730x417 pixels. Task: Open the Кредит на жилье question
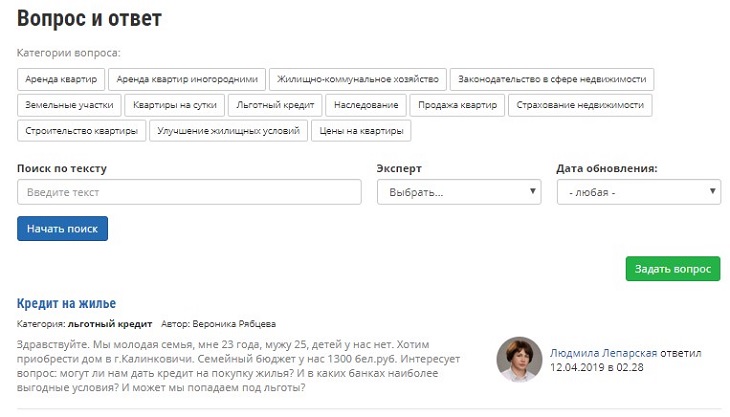pos(66,303)
